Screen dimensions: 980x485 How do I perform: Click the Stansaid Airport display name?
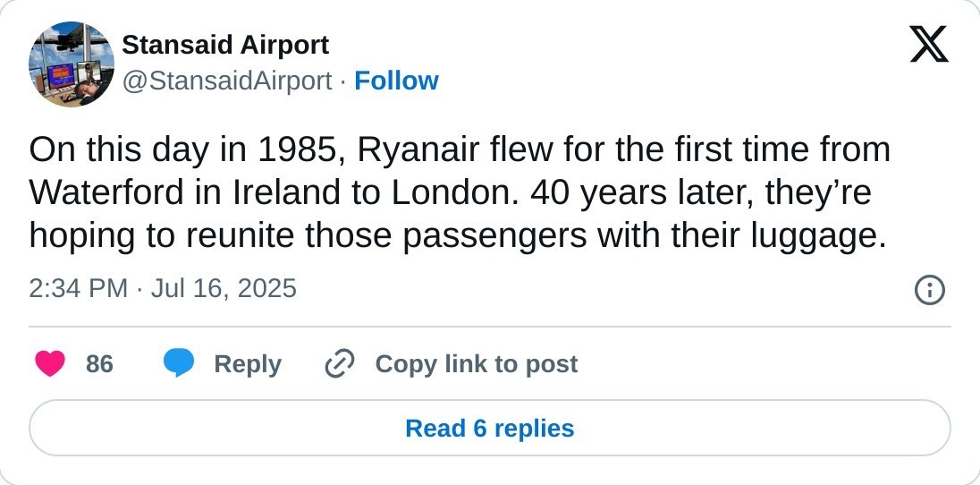[x=225, y=45]
